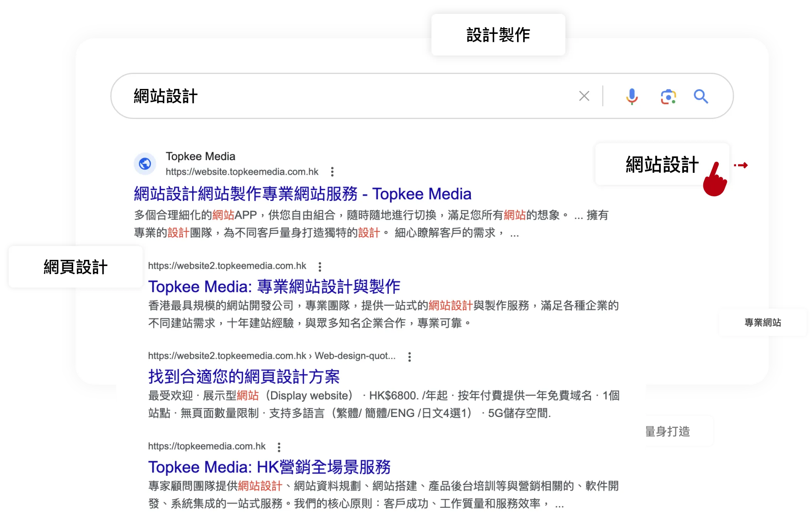Screen dimensions: 812x529
Task: Clear the search query with the X icon
Action: point(583,96)
